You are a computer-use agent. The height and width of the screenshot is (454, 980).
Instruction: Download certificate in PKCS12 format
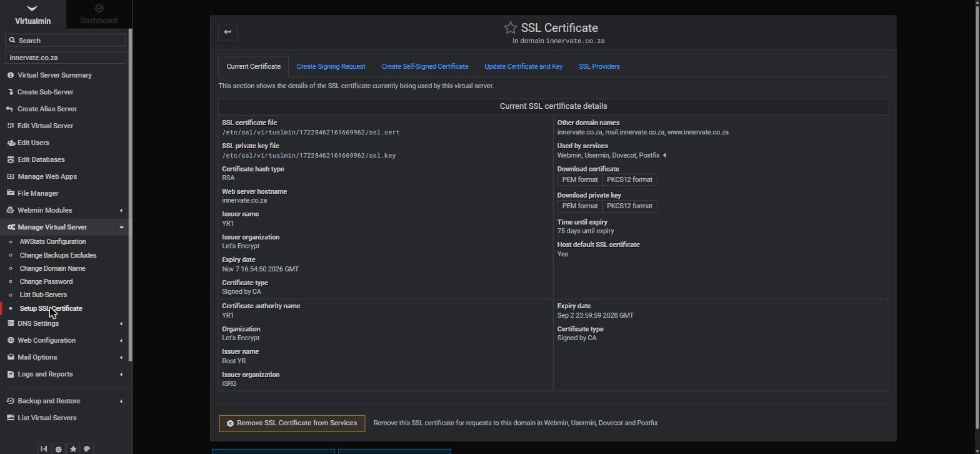coord(629,179)
